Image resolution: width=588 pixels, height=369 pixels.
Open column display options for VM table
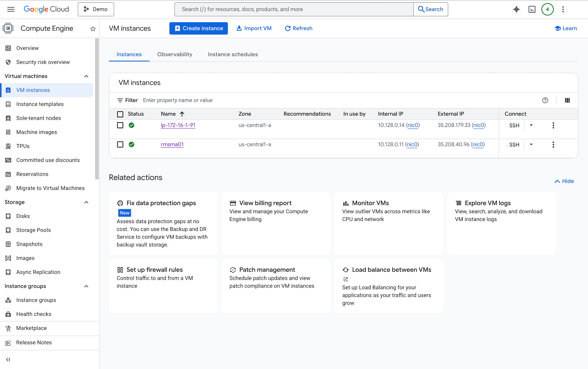pos(567,100)
